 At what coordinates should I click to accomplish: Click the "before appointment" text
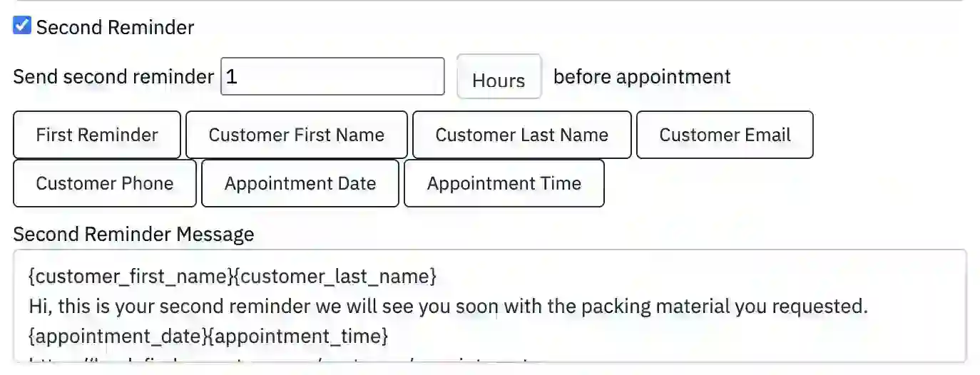click(642, 76)
